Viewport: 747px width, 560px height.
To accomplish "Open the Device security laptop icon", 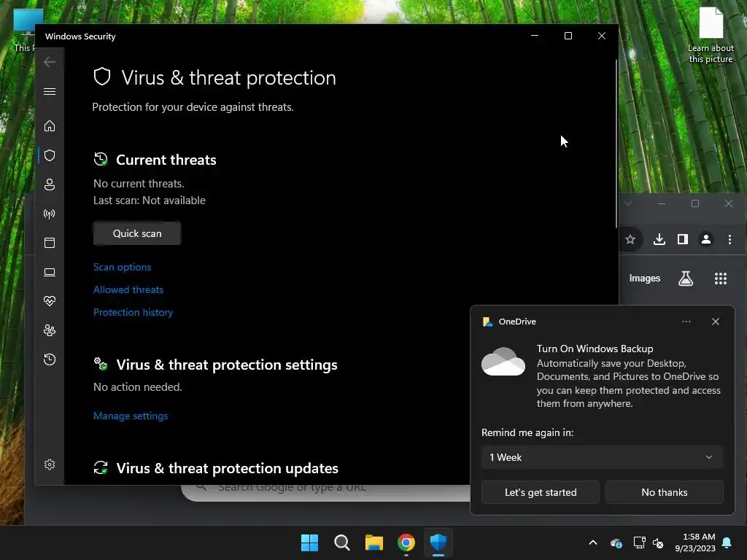I will coord(50,272).
